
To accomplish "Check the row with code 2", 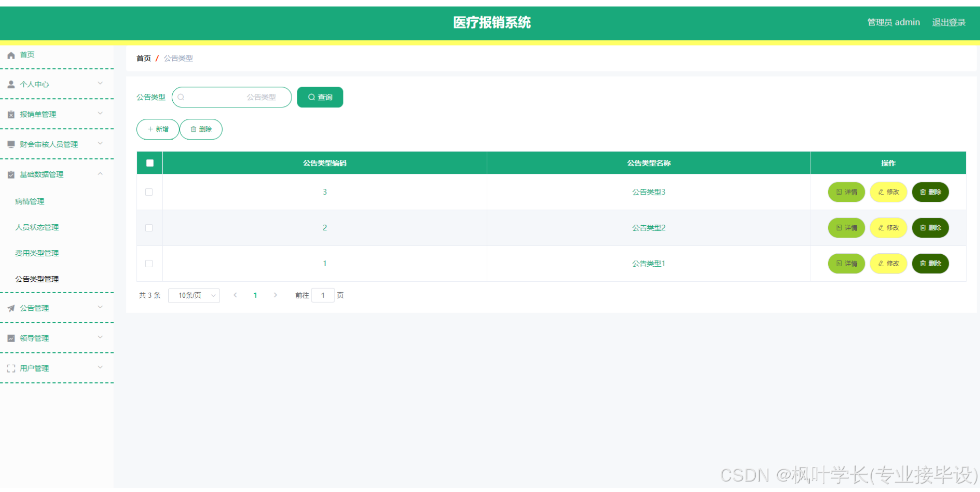I will coord(149,228).
